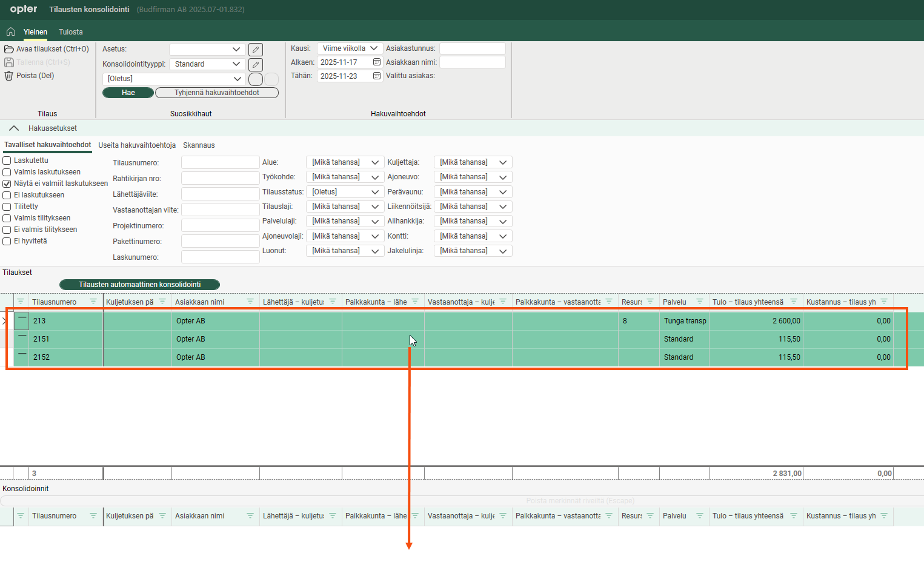Open the Useita hakuvaihtoehtoja tab
Viewport: 924px width, 582px height.
(x=137, y=145)
